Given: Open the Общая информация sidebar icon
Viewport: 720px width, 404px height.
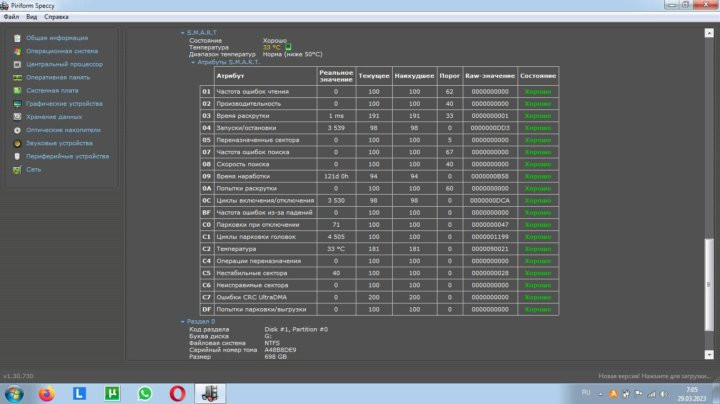Looking at the screenshot, I should click(17, 38).
